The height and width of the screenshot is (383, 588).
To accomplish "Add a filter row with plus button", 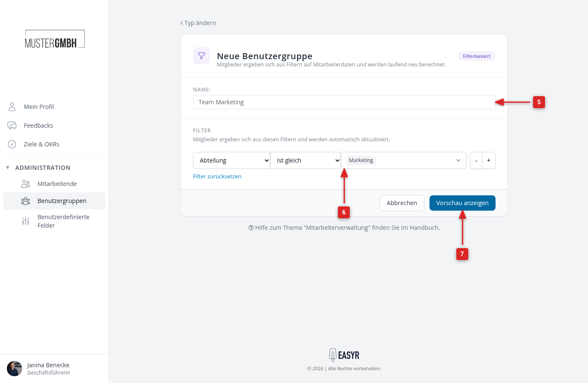I will point(489,160).
